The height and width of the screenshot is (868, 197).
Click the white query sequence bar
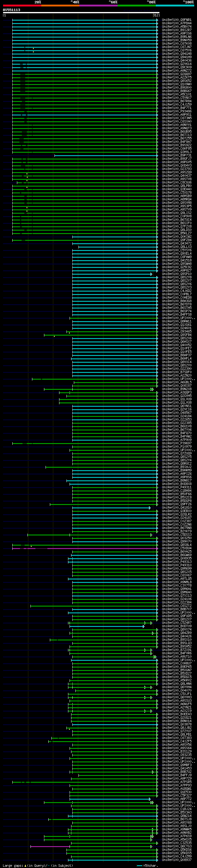81,12
